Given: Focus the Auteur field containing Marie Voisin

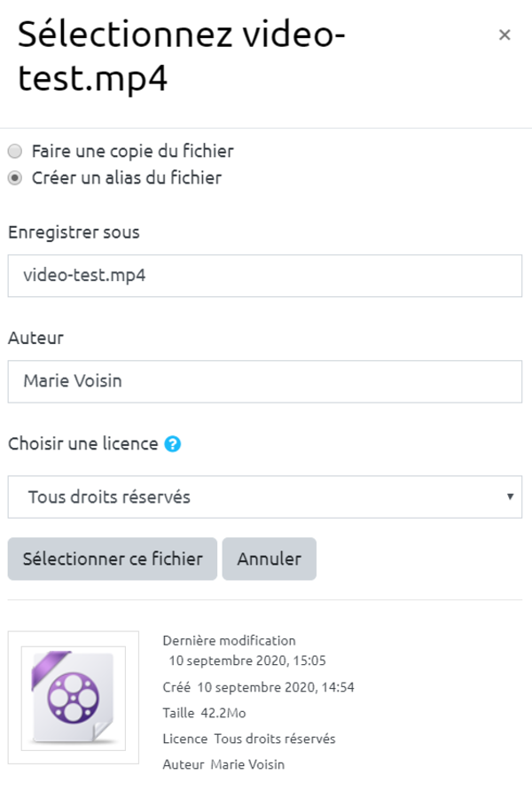Looking at the screenshot, I should pyautogui.click(x=265, y=381).
